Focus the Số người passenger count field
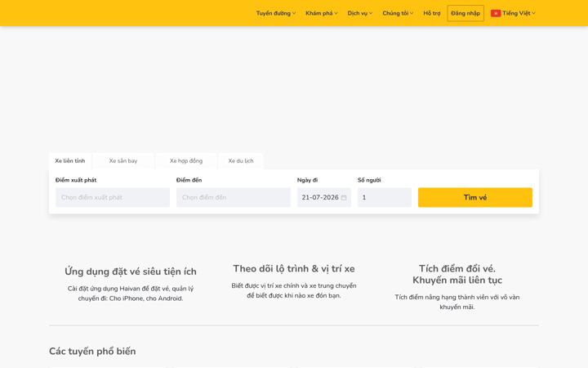Screen dimensions: 588x368 385,198
